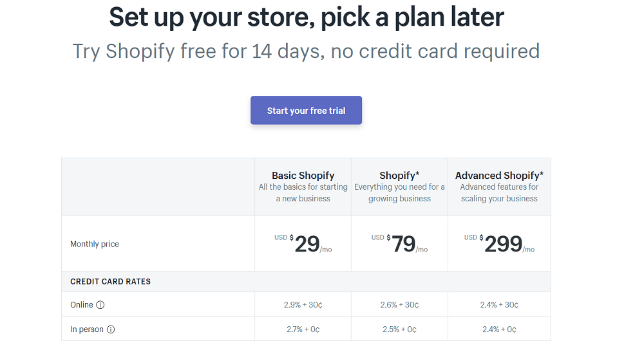The image size is (644, 341).
Task: Click the 2.5% + 0¢ in-person rate
Action: tap(399, 329)
